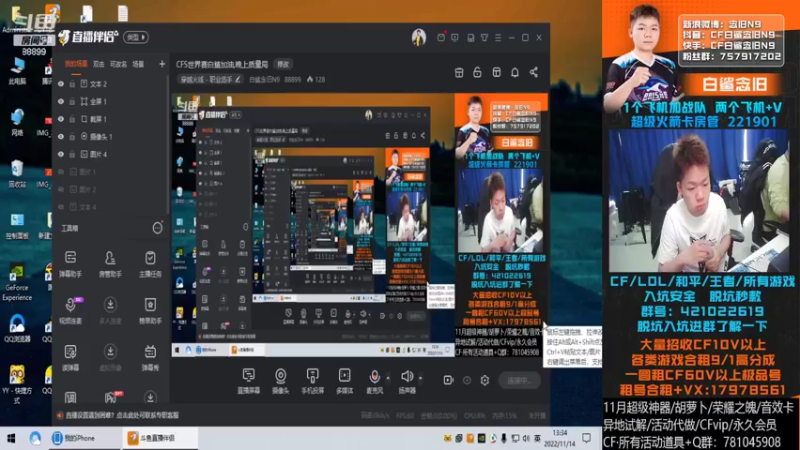
Task: Click the 麦克风 microphone icon
Action: coord(374,377)
